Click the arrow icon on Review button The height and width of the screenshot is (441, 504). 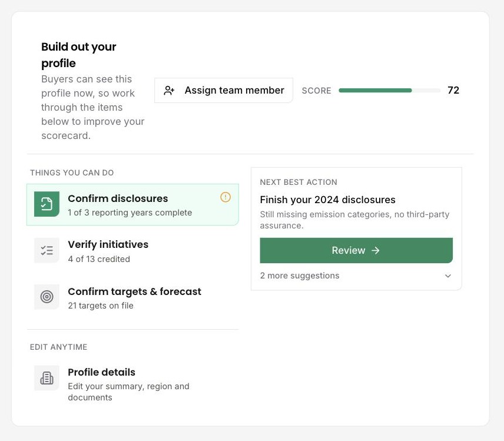coord(376,250)
